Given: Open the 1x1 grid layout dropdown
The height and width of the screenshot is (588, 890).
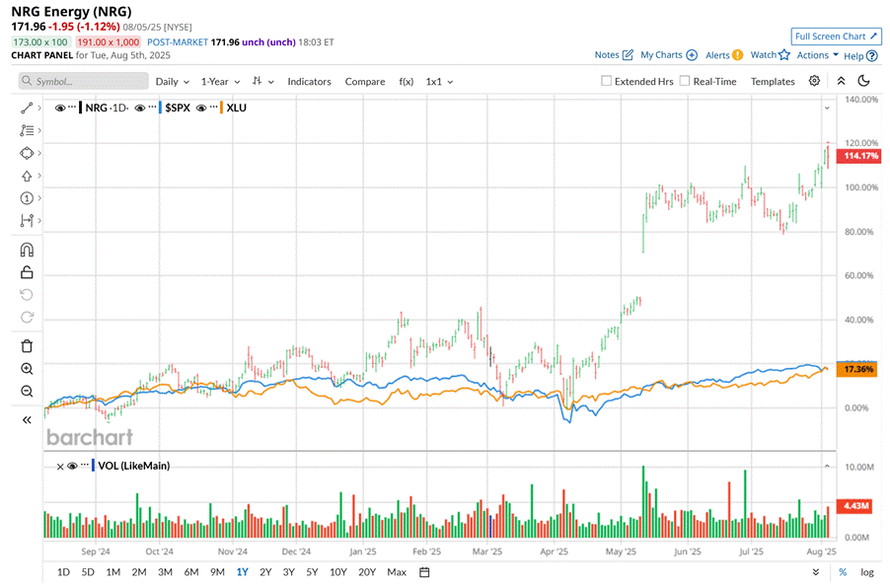Looking at the screenshot, I should click(439, 82).
